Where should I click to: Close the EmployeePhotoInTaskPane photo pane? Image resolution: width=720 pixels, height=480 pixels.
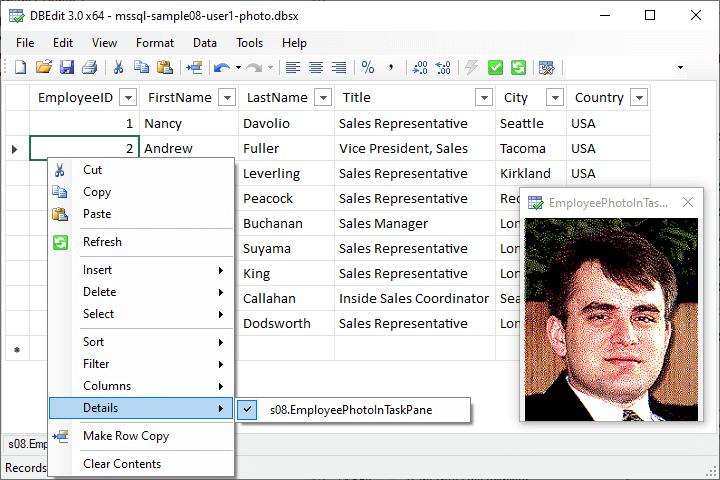(688, 203)
